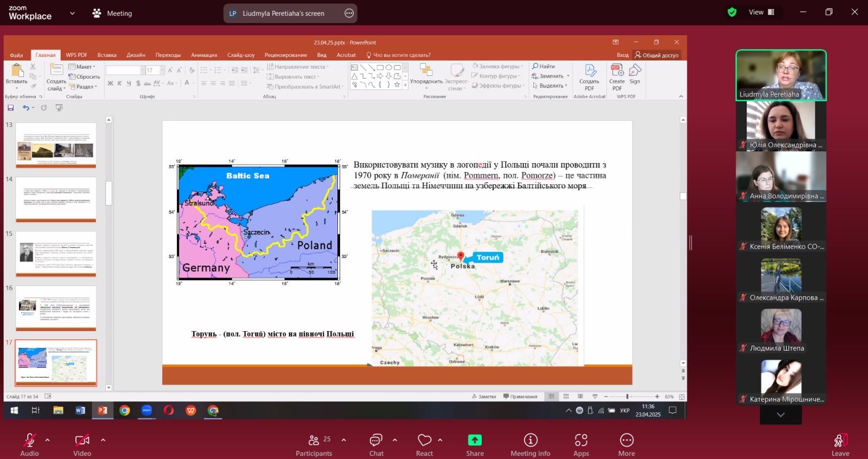The width and height of the screenshot is (868, 459).
Task: Open the Дизайн ribbon tab
Action: click(136, 55)
